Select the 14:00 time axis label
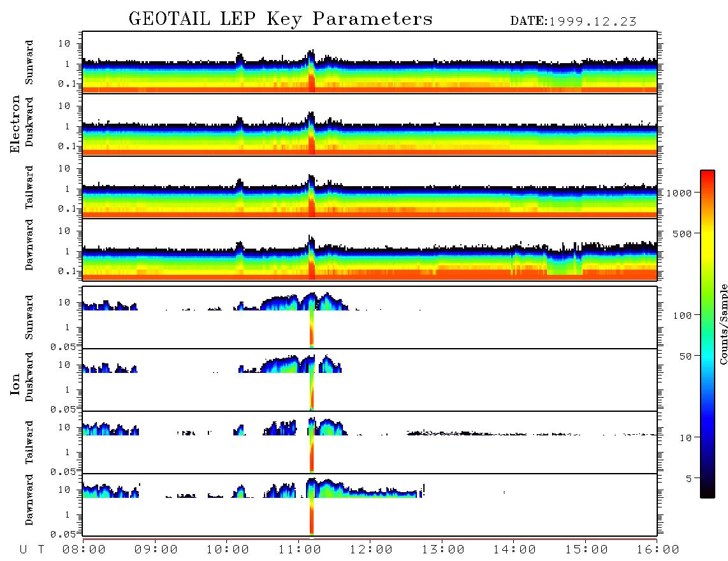 515,550
